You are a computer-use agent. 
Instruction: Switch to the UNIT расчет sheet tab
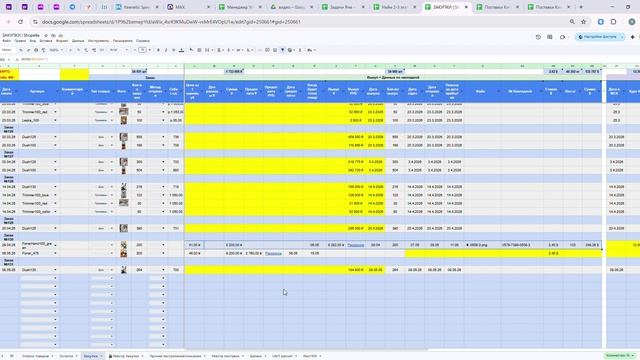282,356
